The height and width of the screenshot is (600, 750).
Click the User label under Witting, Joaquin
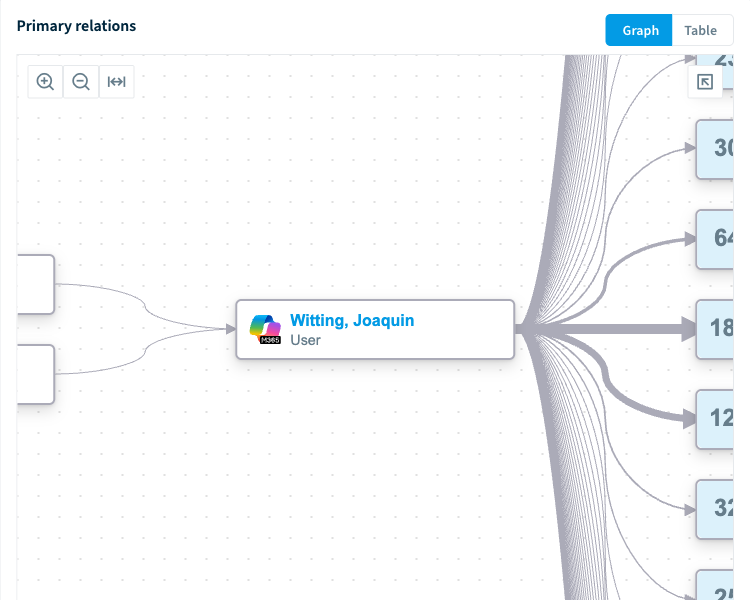305,340
